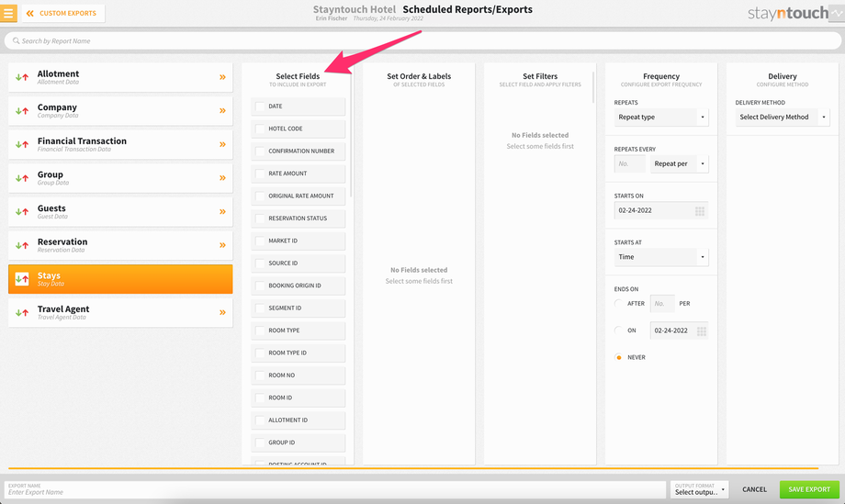Open the Starts On calendar icon

tap(700, 211)
